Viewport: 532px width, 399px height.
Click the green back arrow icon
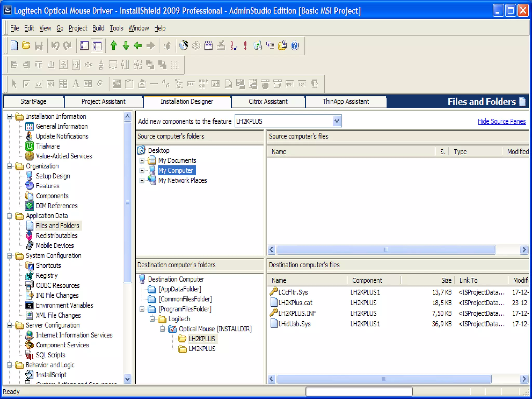138,46
